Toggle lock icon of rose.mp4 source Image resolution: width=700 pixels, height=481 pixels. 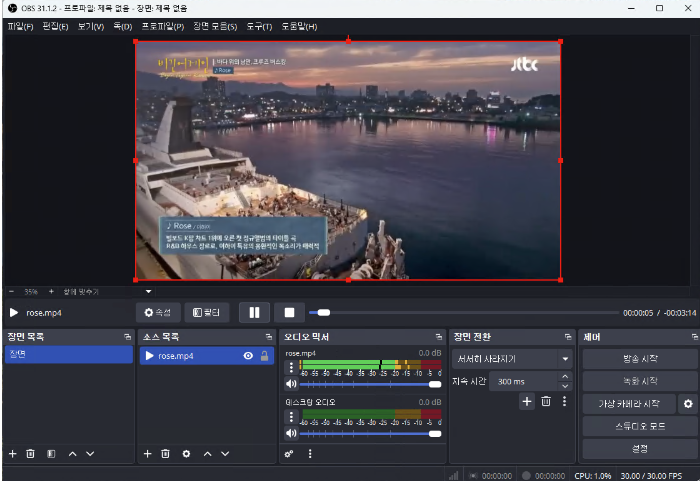click(264, 356)
